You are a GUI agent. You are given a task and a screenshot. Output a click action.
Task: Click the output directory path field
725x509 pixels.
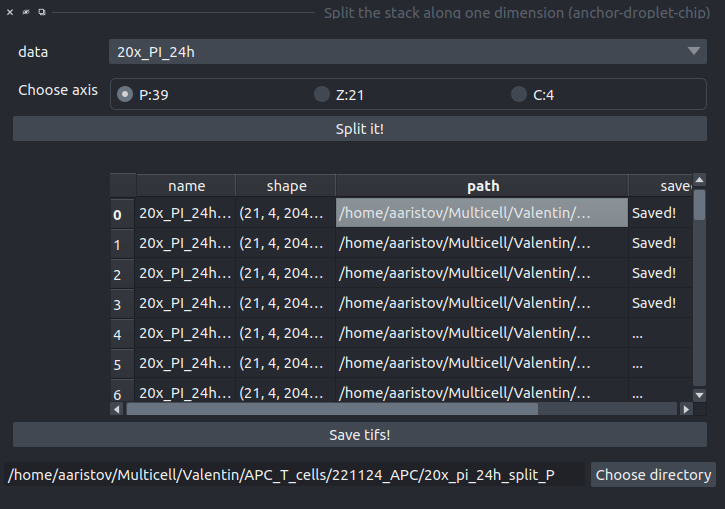coord(296,475)
